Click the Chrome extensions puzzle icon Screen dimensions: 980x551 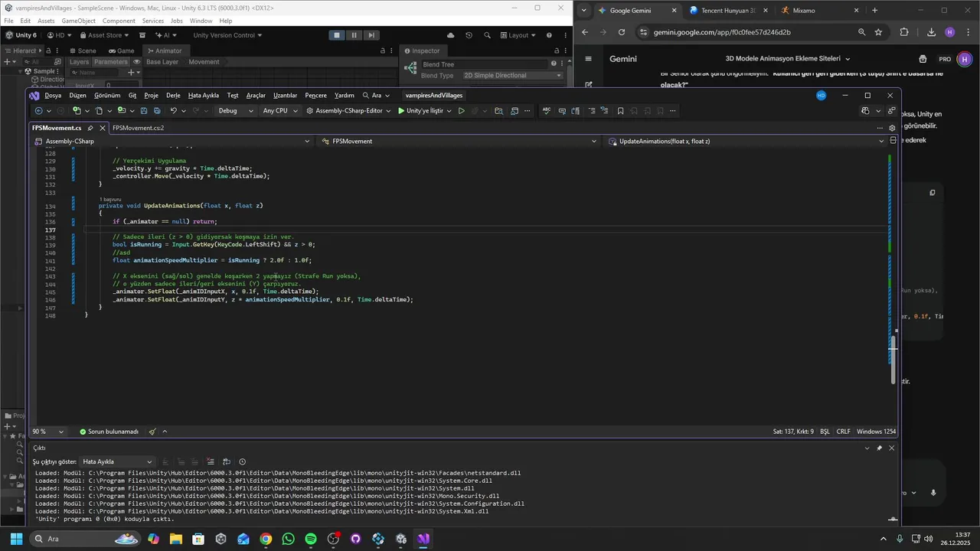904,32
